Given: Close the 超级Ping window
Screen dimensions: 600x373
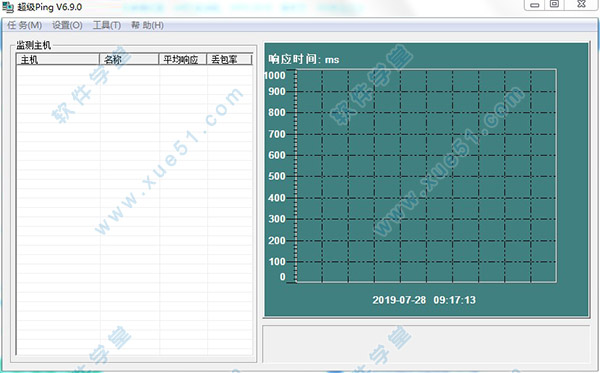Looking at the screenshot, I should click(x=581, y=4).
